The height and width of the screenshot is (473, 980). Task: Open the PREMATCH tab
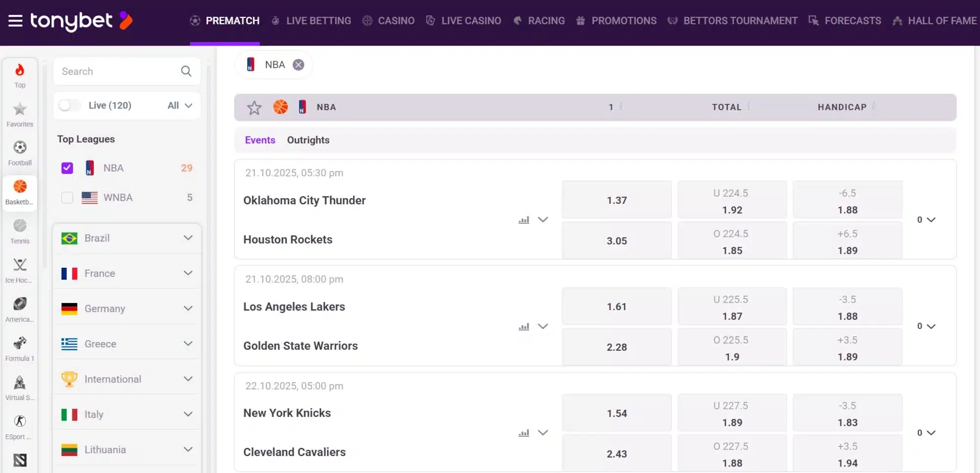(x=225, y=21)
